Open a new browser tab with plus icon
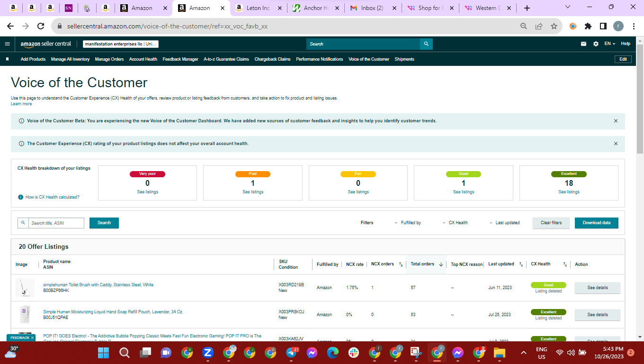Screen dimensions: 644x364 [x=527, y=8]
